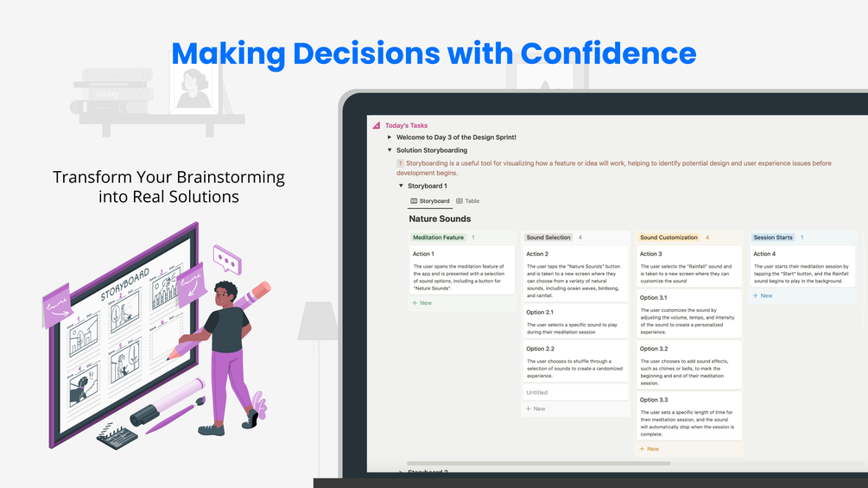Add New card under Session Starts
Image resolution: width=868 pixels, height=488 pixels.
(763, 296)
